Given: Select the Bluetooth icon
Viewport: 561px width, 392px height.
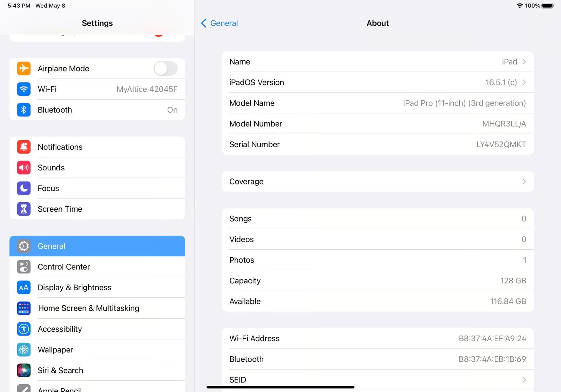Looking at the screenshot, I should coord(23,110).
